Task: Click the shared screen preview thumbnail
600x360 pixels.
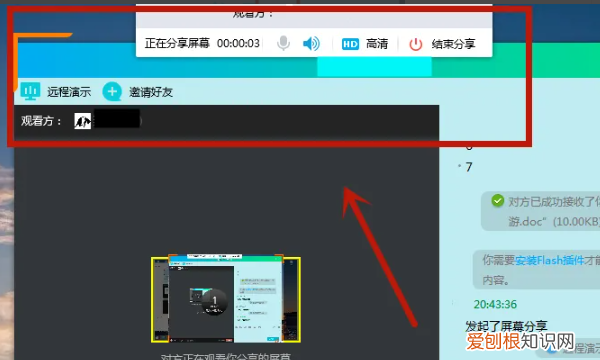Action: 226,299
